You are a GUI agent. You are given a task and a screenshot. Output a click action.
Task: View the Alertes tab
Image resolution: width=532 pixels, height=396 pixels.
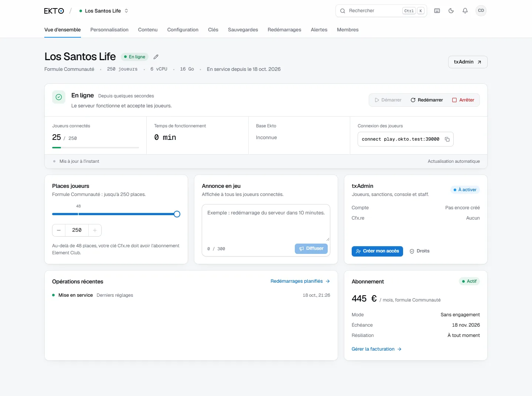click(319, 30)
